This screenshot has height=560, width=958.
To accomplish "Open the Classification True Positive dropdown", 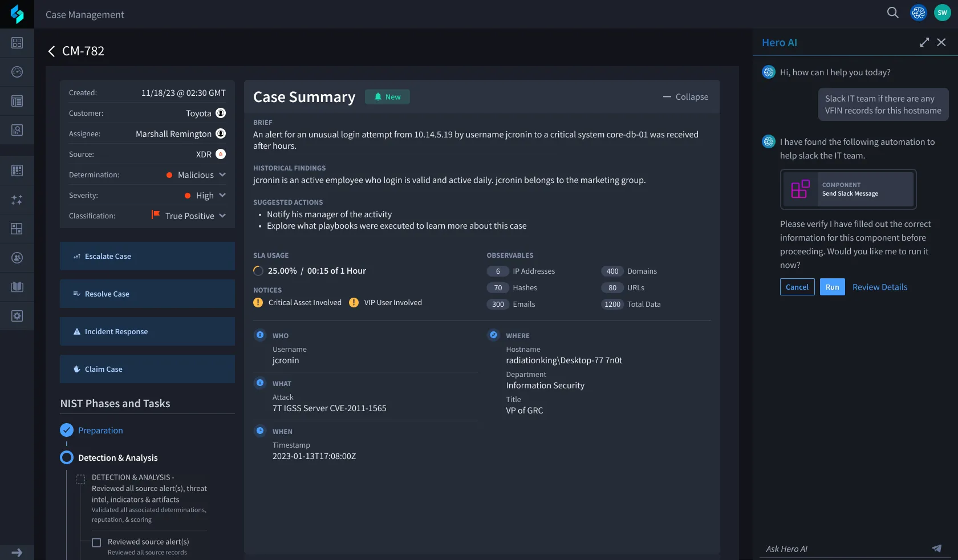I will pyautogui.click(x=188, y=216).
